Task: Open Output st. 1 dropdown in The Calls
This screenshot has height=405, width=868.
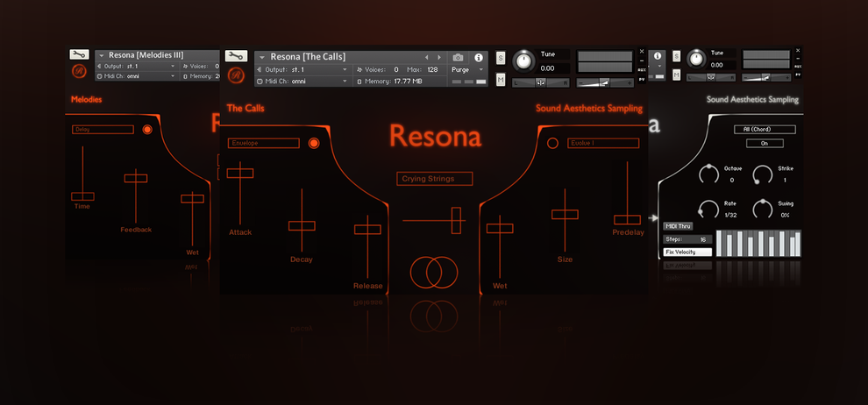Action: tap(345, 70)
